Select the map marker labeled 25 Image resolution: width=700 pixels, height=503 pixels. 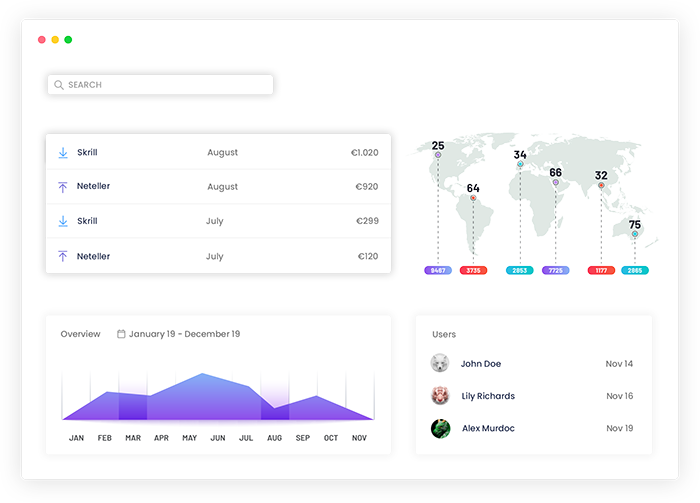tap(438, 155)
